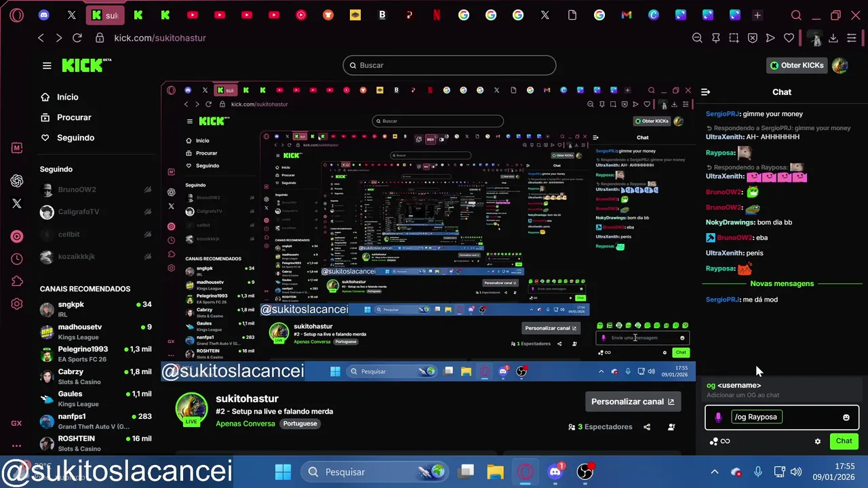The image size is (868, 488).
Task: Open Windows Start menu in taskbar
Action: click(283, 472)
